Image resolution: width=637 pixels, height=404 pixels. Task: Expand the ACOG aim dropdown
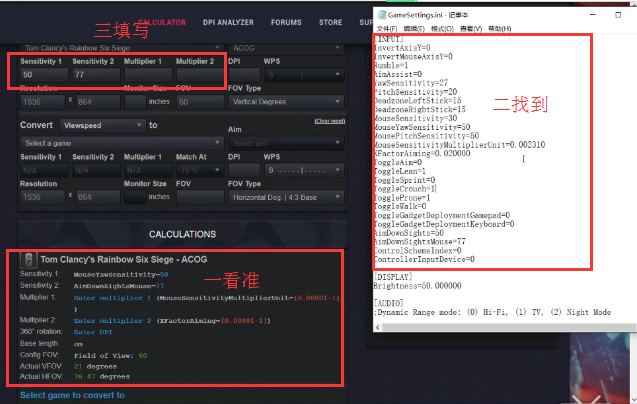tap(286, 48)
